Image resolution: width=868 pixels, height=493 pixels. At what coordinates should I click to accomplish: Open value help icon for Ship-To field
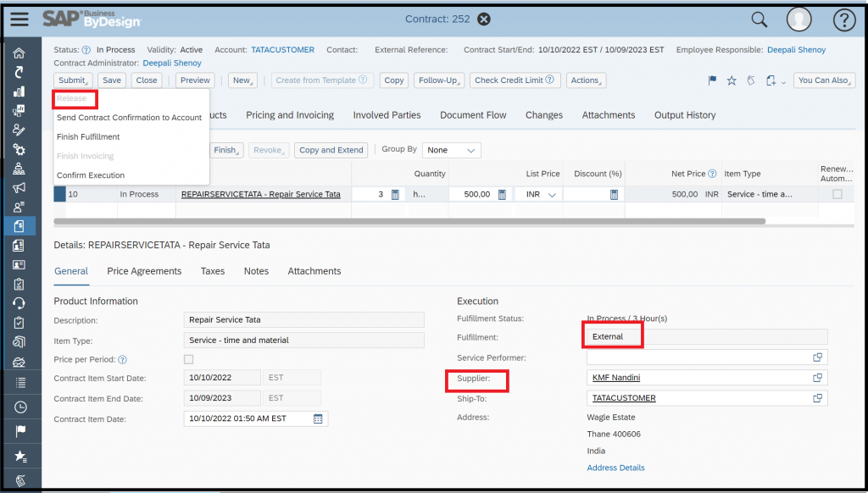click(817, 398)
